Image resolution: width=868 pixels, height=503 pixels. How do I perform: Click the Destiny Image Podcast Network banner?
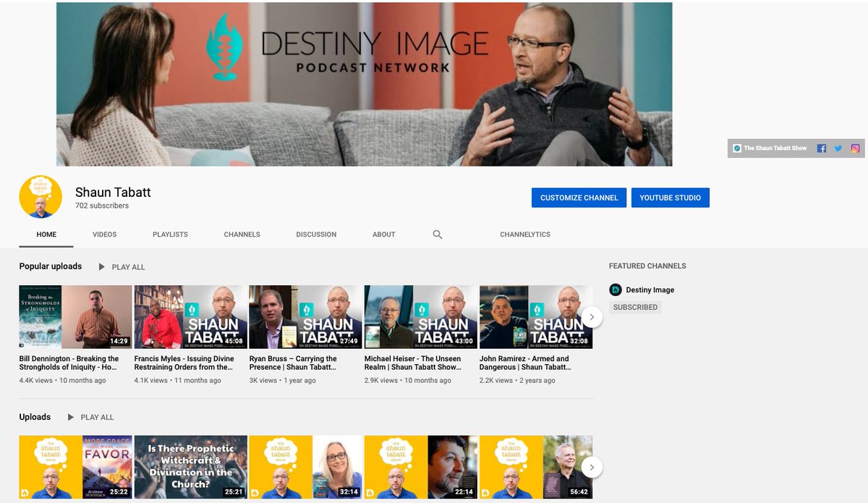(364, 84)
